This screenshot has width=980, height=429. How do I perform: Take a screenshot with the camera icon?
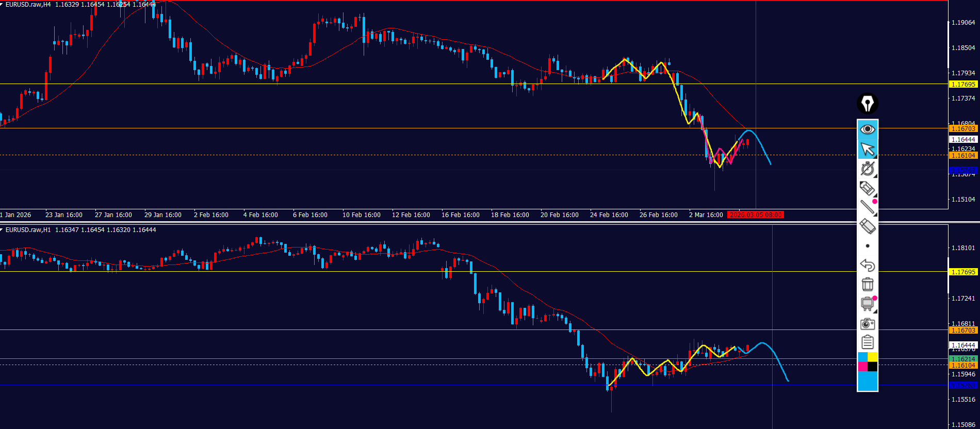click(x=867, y=323)
